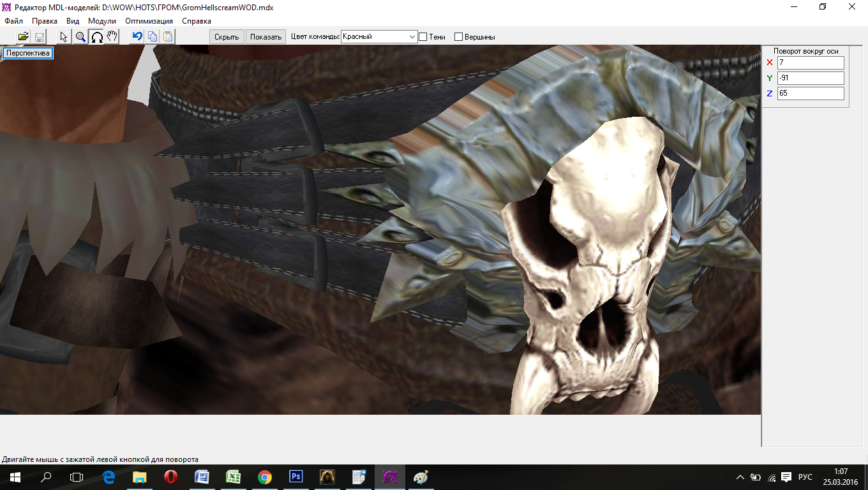Click the Перспектива view button
The height and width of the screenshot is (490, 868).
pos(28,53)
